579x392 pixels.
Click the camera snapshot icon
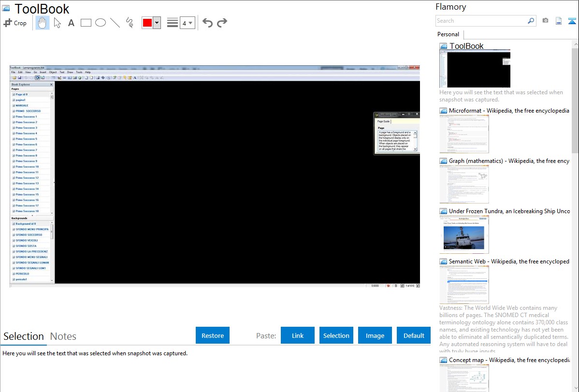point(545,21)
